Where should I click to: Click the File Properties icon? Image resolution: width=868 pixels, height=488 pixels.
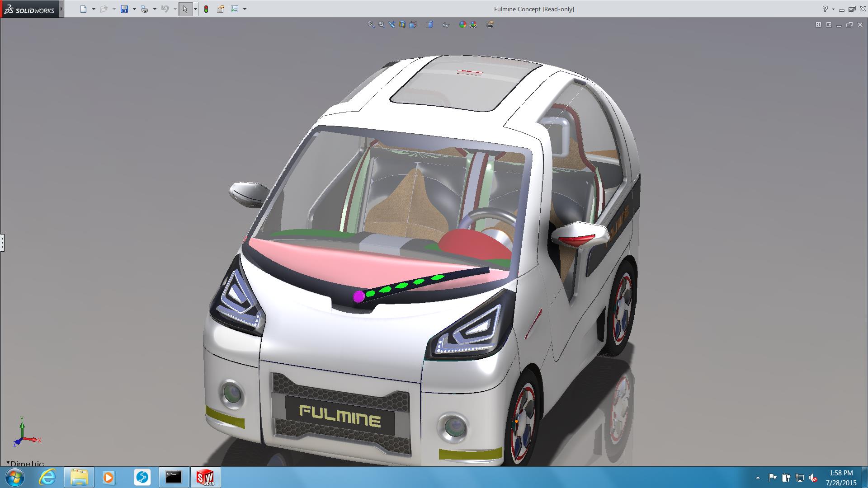coord(221,9)
